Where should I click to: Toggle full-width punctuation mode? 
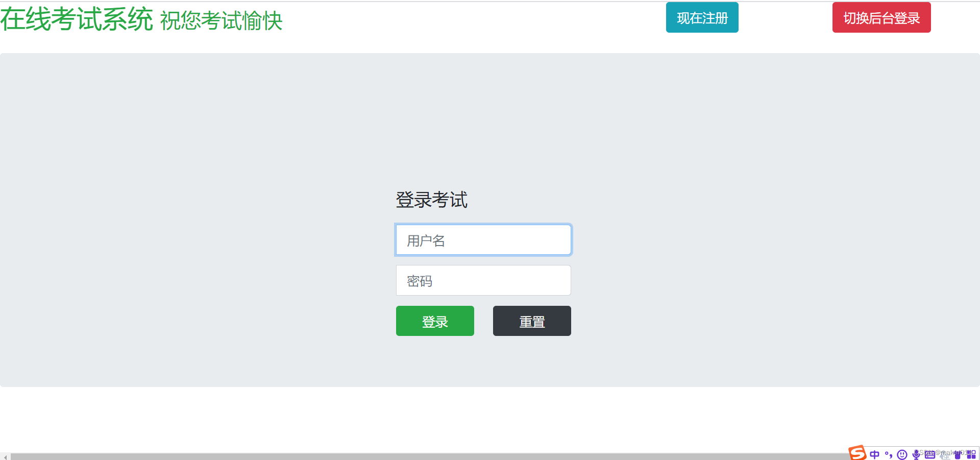tap(889, 454)
